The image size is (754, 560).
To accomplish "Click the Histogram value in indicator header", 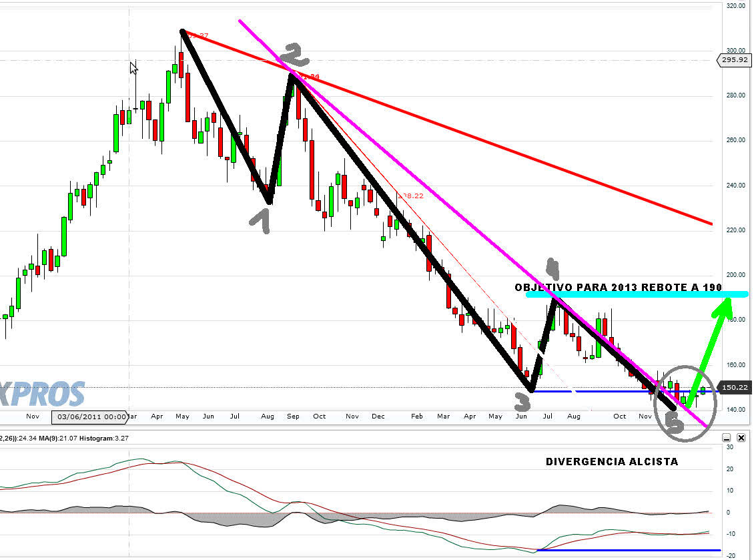I will [x=97, y=437].
